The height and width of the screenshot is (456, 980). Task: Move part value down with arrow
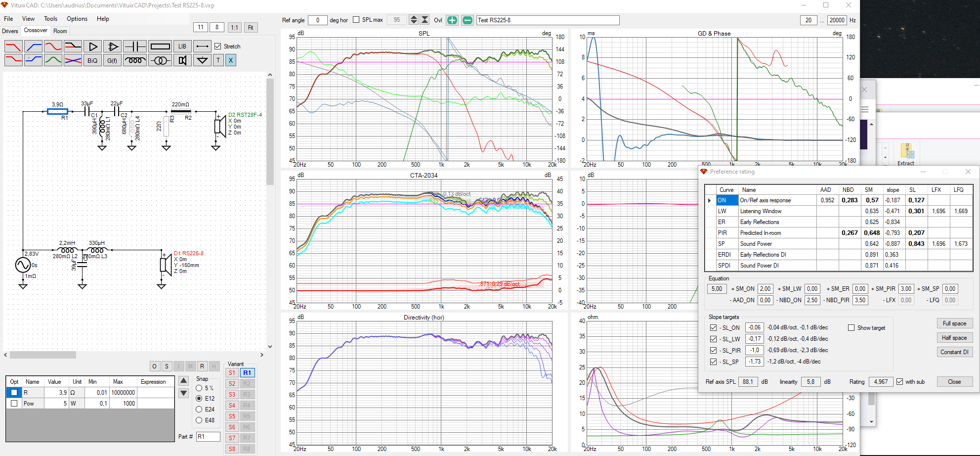tap(183, 393)
